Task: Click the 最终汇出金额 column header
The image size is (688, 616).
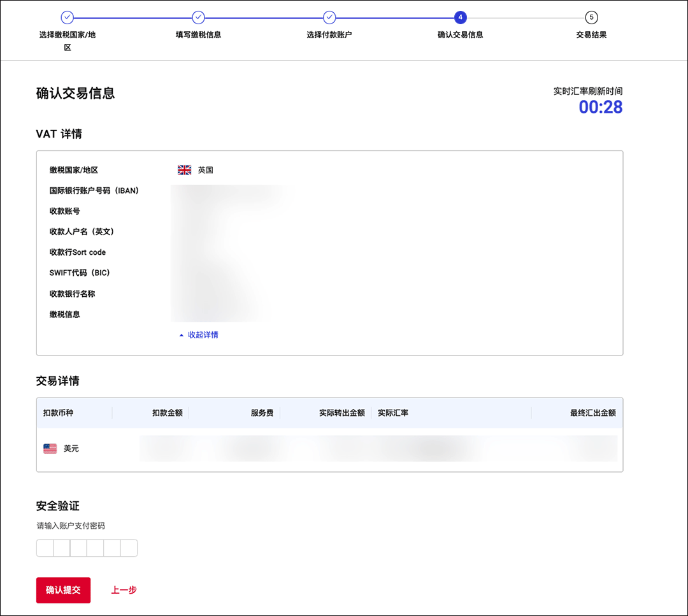Action: point(592,413)
